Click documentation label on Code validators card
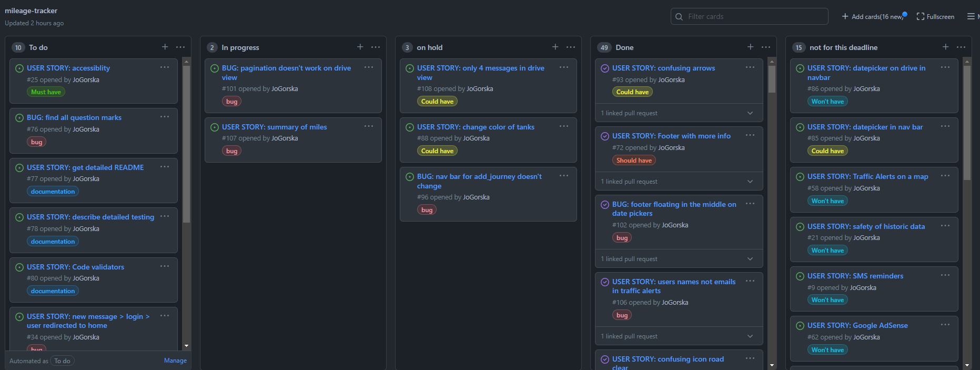This screenshot has height=370, width=980. (53, 291)
